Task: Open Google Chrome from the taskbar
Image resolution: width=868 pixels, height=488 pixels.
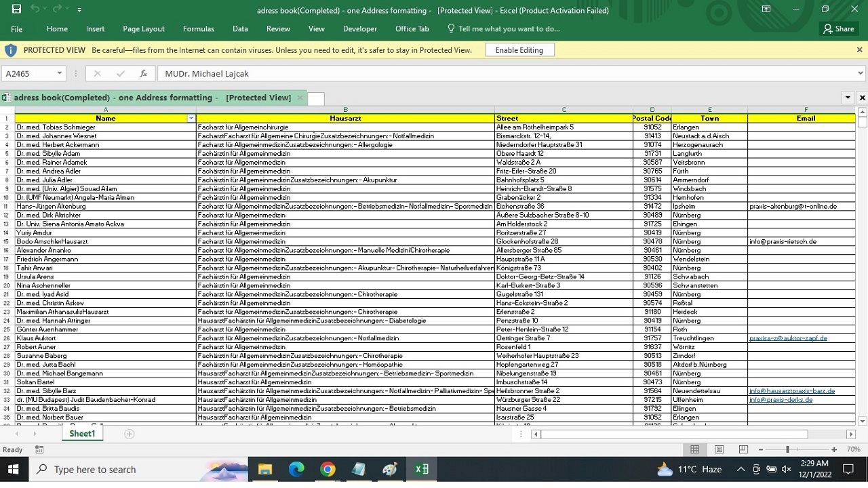Action: click(328, 469)
